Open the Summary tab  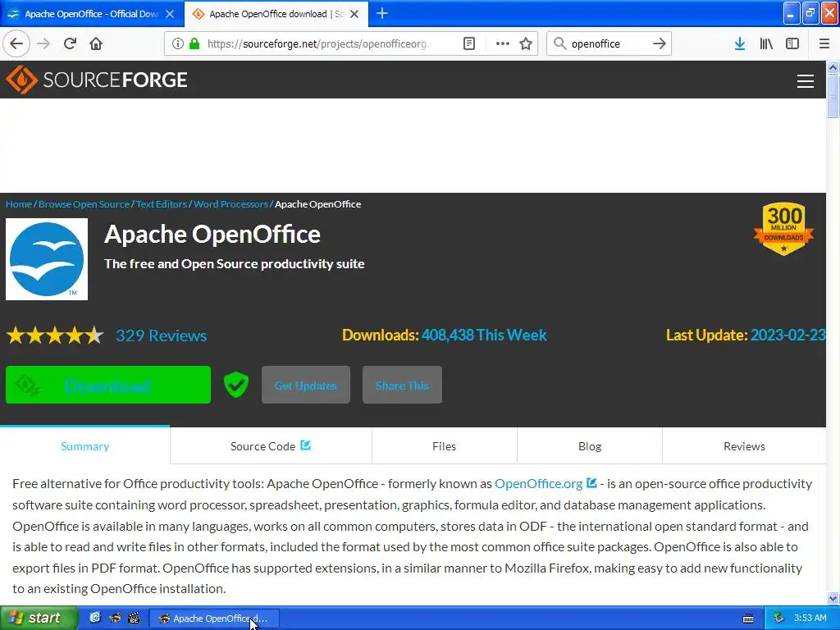[84, 446]
